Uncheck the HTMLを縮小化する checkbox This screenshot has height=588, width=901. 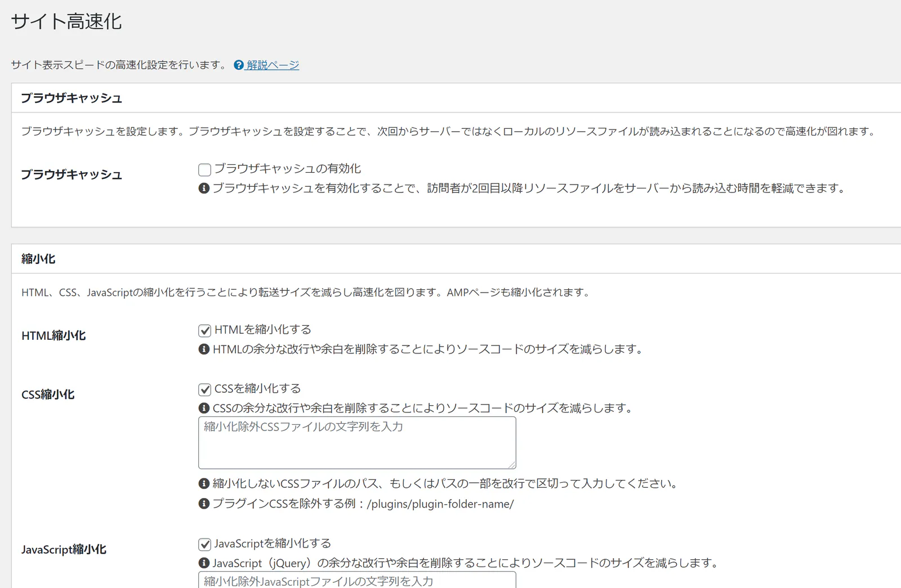[x=204, y=330]
